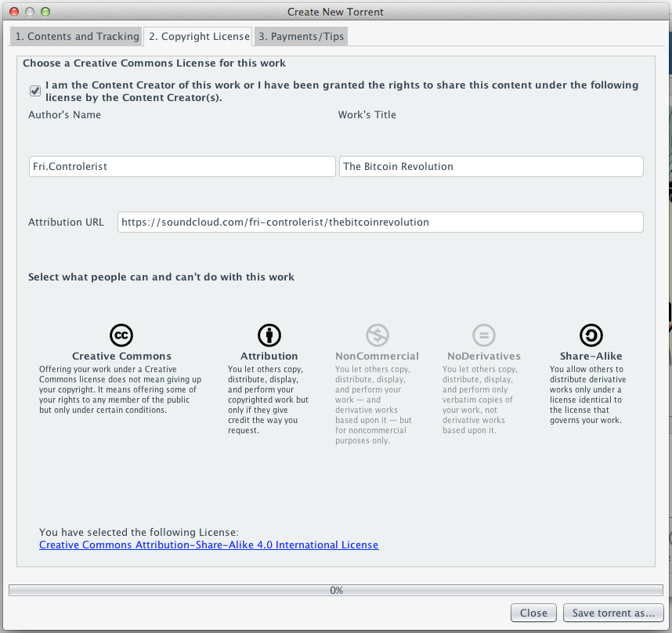Click the Attribution URL field
Viewport: 672px width, 633px height.
[380, 222]
